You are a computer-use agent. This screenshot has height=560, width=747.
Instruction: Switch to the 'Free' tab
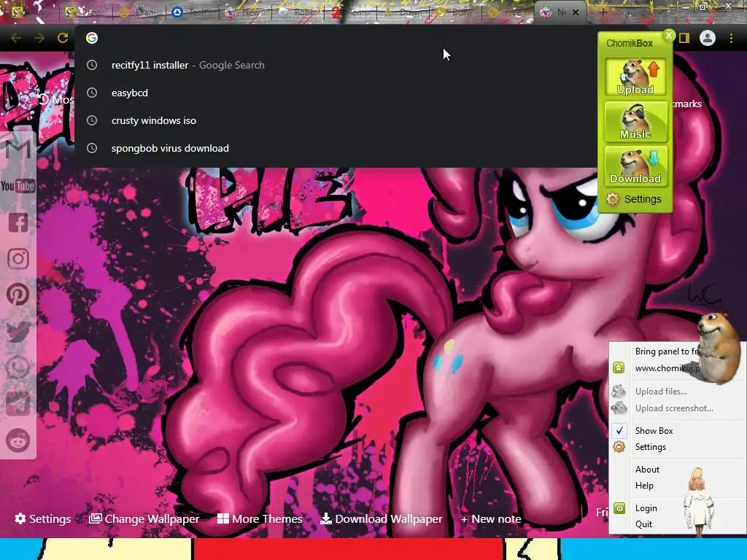tap(507, 12)
